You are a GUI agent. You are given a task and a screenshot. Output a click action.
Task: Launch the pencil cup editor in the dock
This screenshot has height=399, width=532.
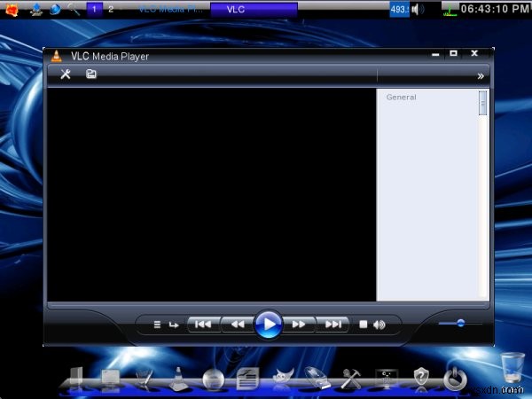[x=145, y=379]
